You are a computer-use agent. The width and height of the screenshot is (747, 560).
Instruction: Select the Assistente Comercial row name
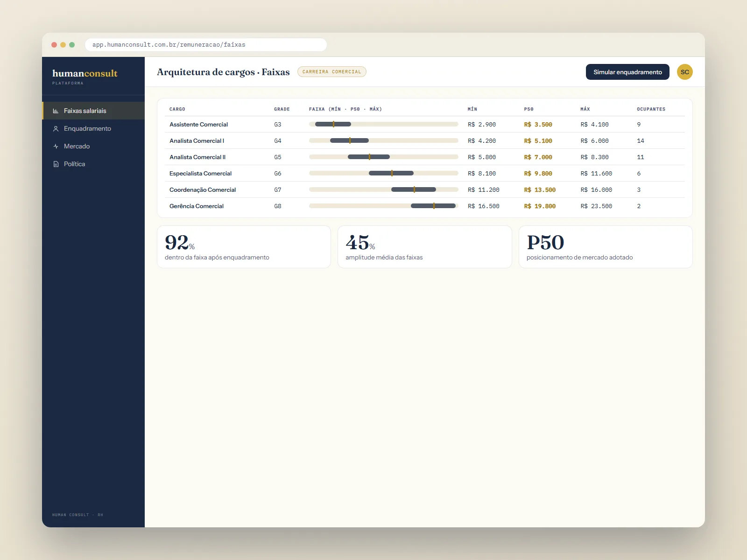point(198,125)
